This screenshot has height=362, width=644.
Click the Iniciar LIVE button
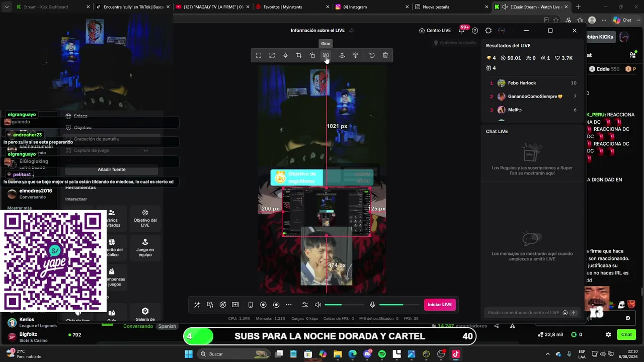[440, 305]
